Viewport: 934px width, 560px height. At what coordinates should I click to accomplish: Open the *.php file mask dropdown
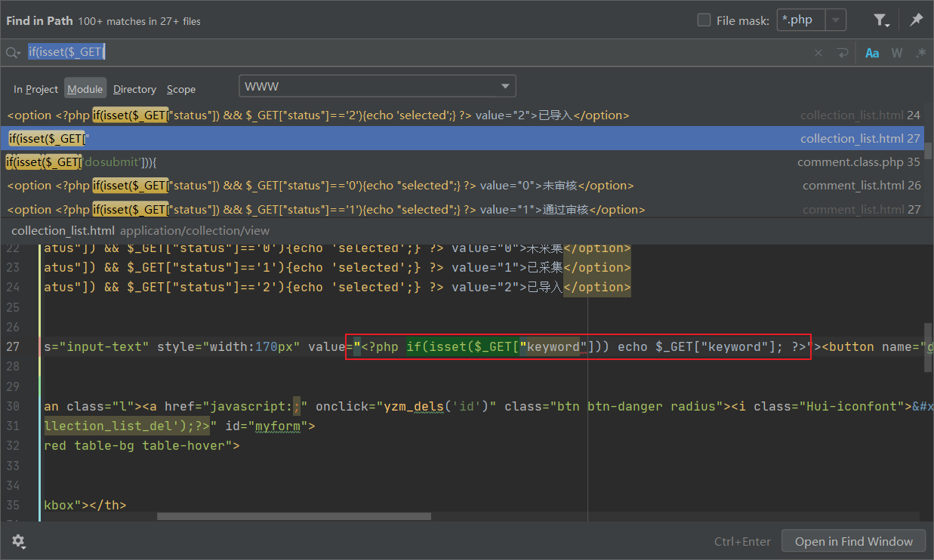click(x=836, y=20)
